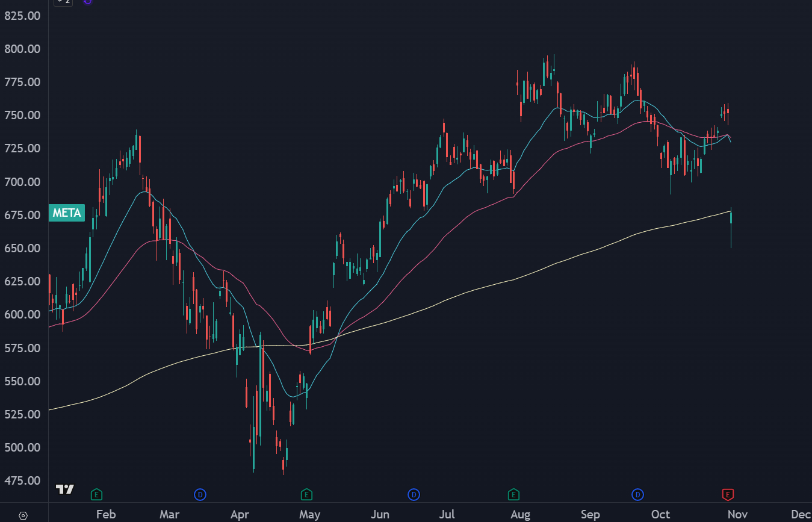Click the green earnings marker above May
This screenshot has width=812, height=522.
click(x=306, y=495)
